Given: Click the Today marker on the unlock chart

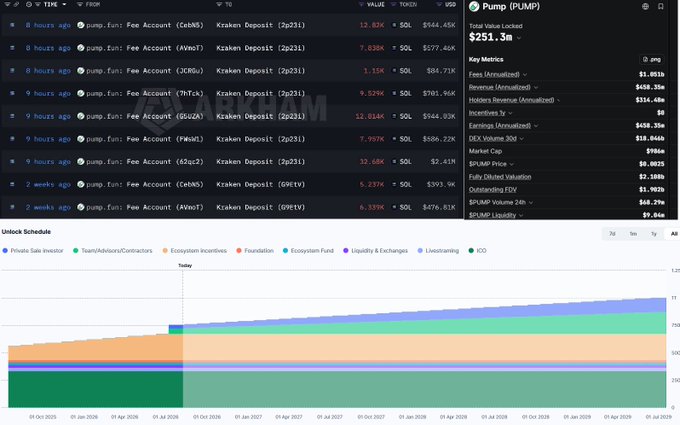Looking at the screenshot, I should pyautogui.click(x=185, y=265).
